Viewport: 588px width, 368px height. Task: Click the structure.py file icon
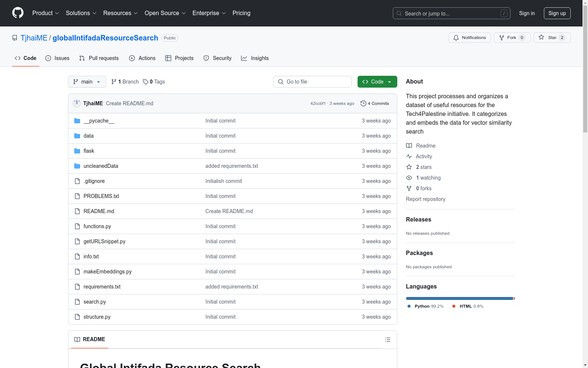pyautogui.click(x=77, y=317)
